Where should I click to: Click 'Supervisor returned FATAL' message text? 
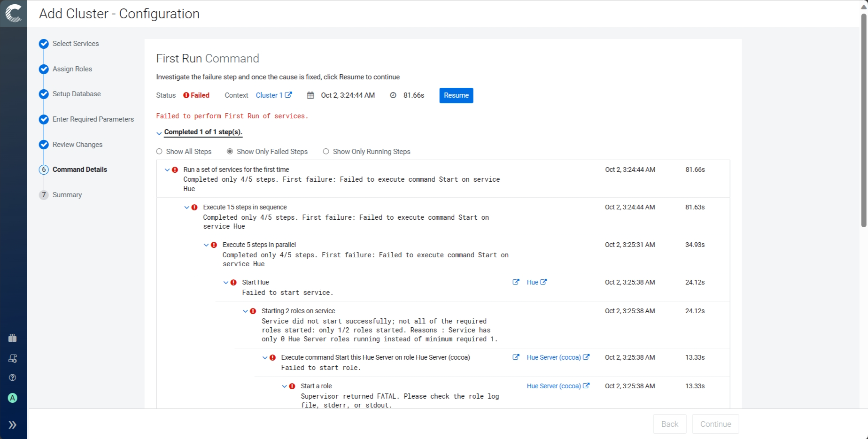point(400,400)
